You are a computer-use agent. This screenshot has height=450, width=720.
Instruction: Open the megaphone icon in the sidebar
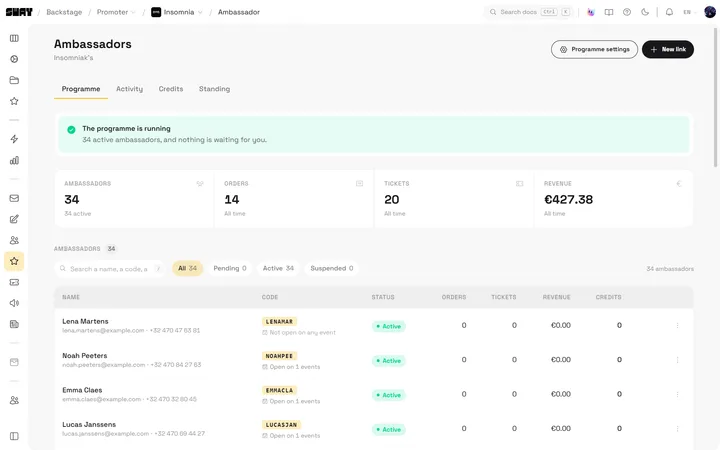pos(14,303)
